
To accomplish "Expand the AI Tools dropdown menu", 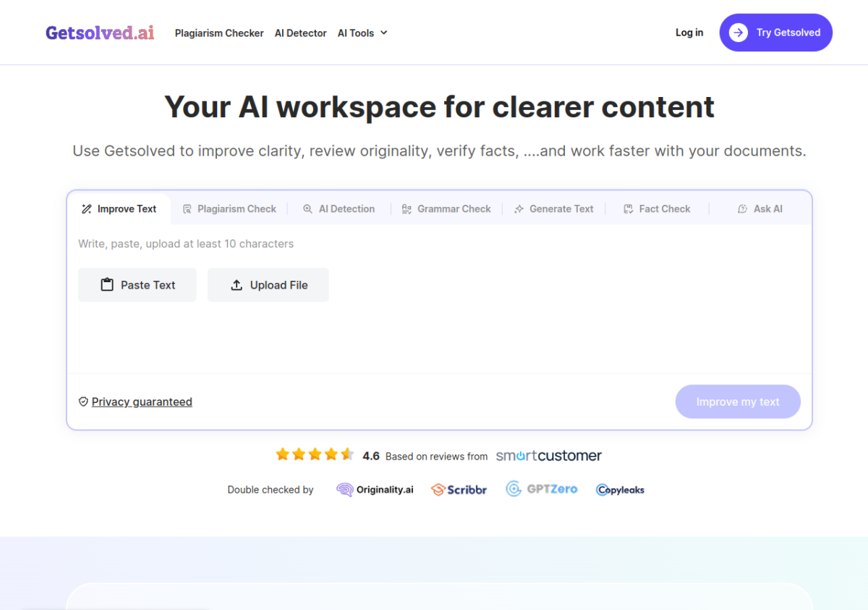I will pos(362,33).
